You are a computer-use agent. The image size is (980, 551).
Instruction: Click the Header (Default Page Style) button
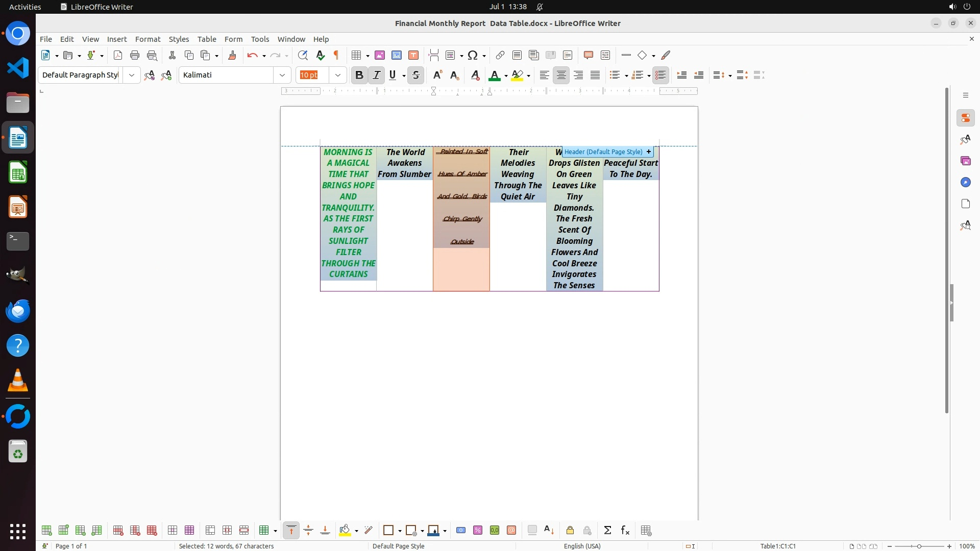(x=603, y=152)
